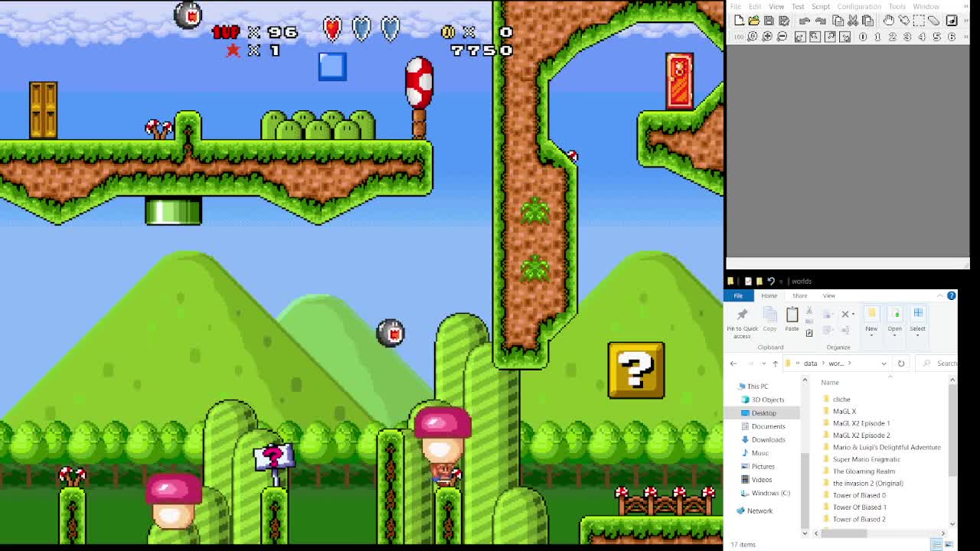
Task: Open the Script menu in the editor
Action: (x=821, y=7)
